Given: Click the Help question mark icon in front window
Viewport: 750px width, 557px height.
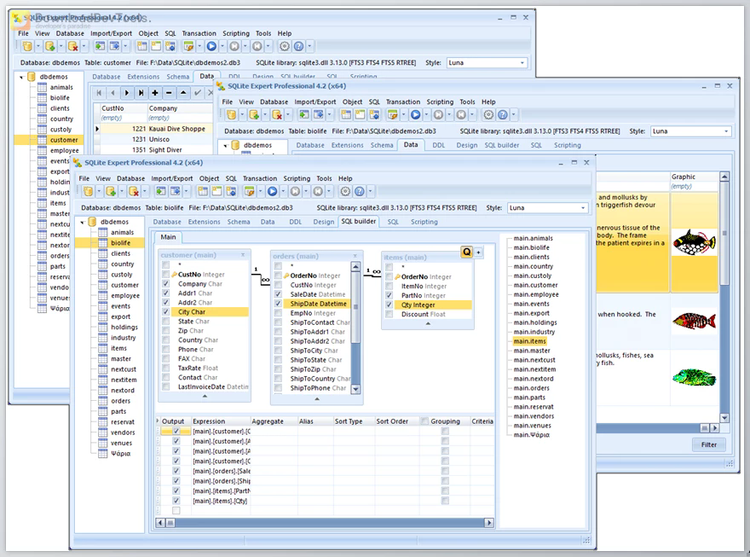Looking at the screenshot, I should (x=359, y=191).
